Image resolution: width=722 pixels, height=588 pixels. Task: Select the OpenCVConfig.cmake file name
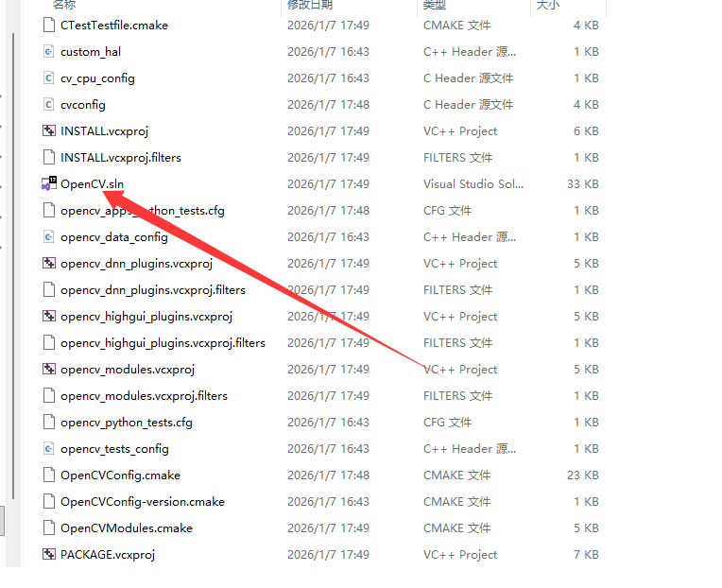[x=121, y=476]
